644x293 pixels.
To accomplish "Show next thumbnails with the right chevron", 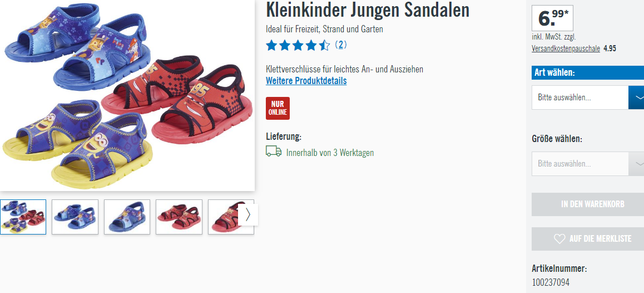I will pos(247,215).
